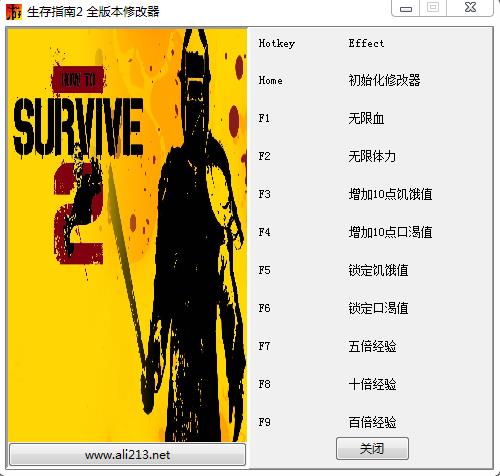Click the F9 hotkey label
500x476 pixels.
coord(264,422)
